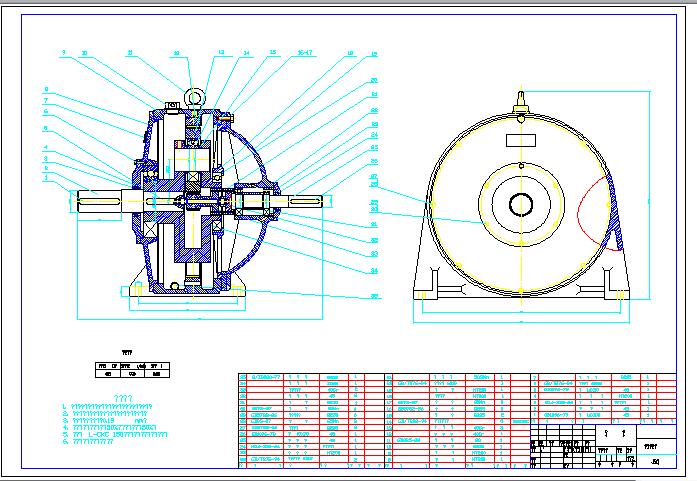Select part balloon label "9" at top left

coord(64,52)
